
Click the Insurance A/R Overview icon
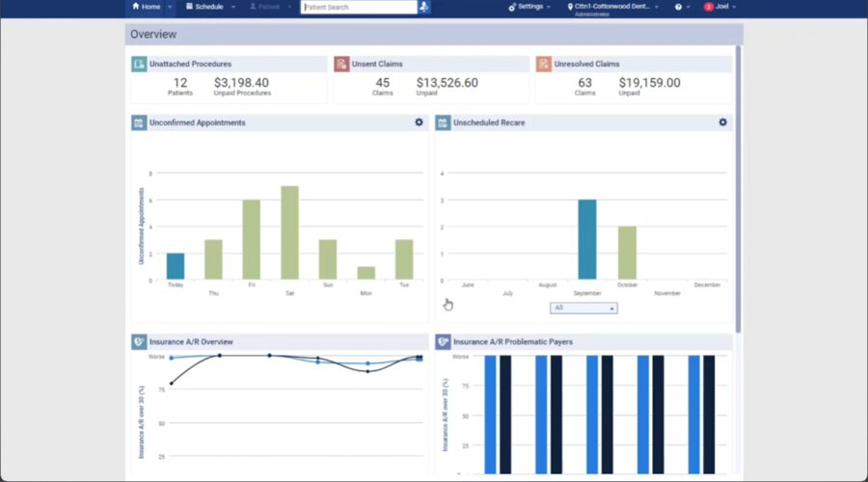pos(140,341)
